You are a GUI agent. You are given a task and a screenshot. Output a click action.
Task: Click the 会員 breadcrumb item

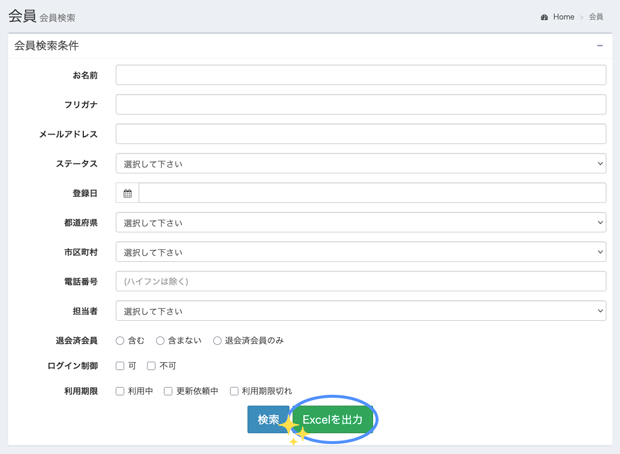click(x=596, y=17)
